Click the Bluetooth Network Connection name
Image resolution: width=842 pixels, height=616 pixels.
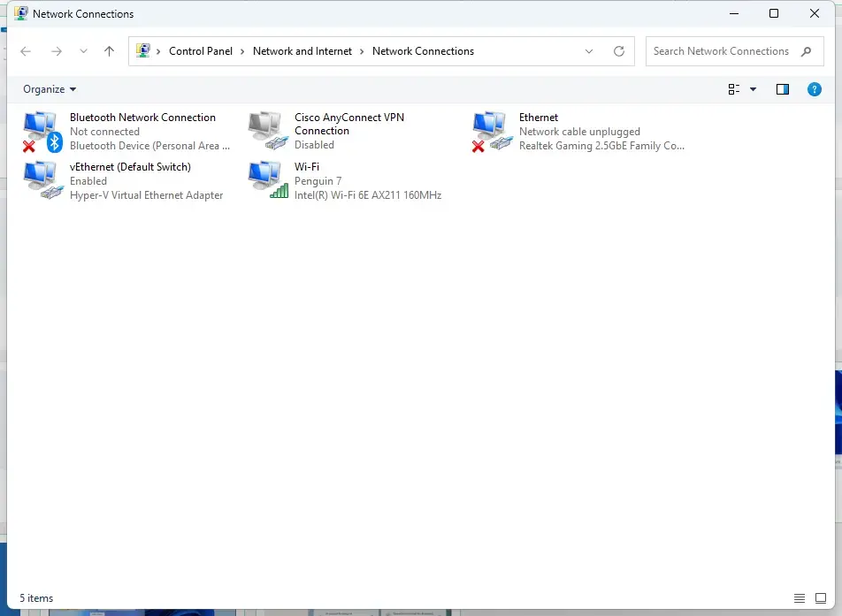click(x=142, y=118)
